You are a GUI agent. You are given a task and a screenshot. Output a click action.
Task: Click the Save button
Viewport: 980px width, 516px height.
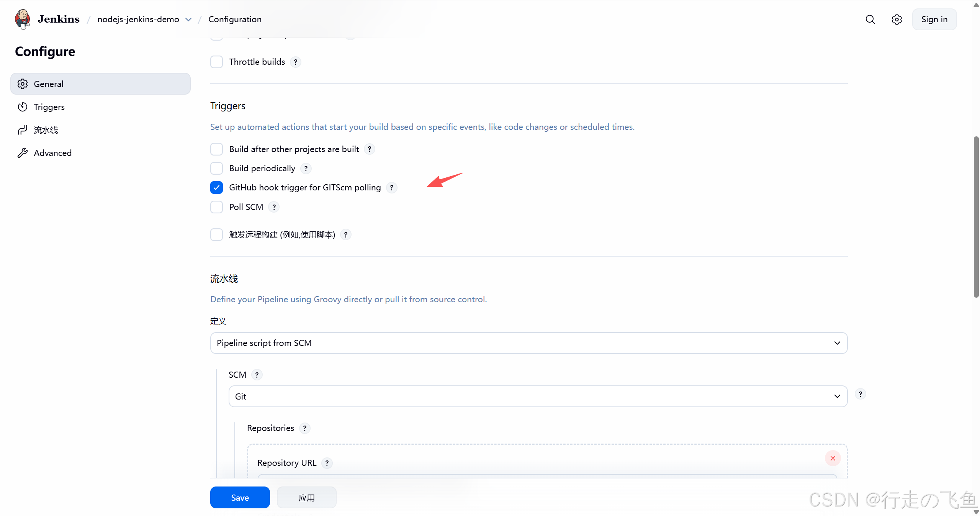tap(240, 498)
